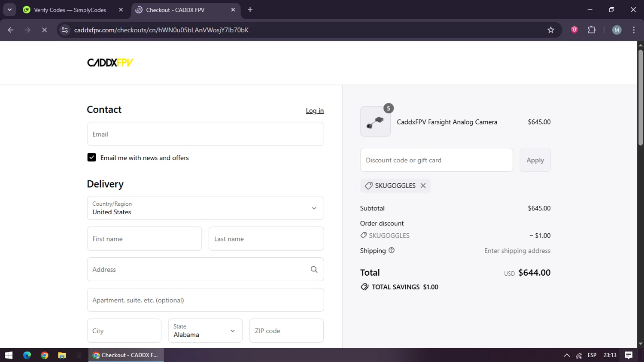The image size is (644, 362).
Task: Stop loading the page
Action: [44, 30]
